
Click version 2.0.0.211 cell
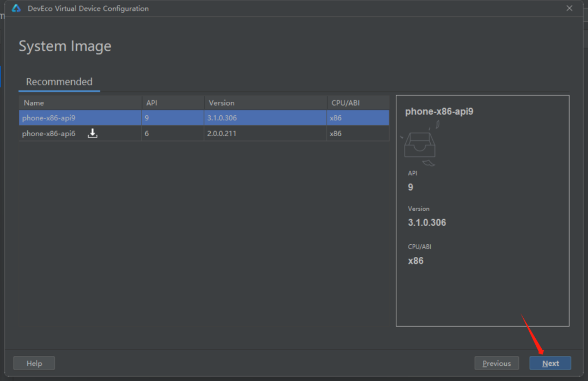pyautogui.click(x=222, y=133)
